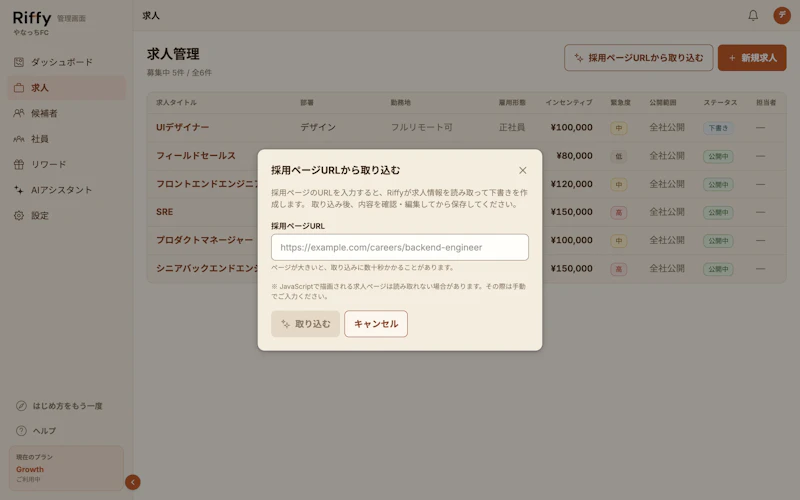Image resolution: width=800 pixels, height=500 pixels.
Task: Click the 高 urgency badge in SRE row
Action: click(618, 212)
